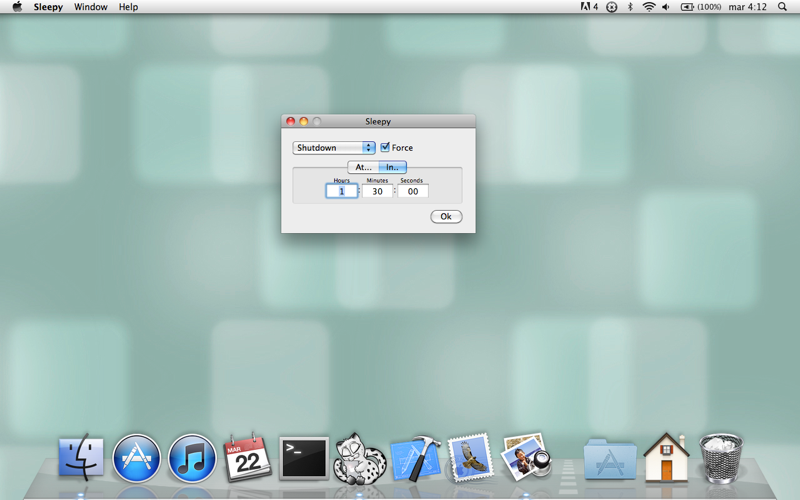Open the Help menu
Viewport: 800px width, 500px height.
[x=128, y=7]
